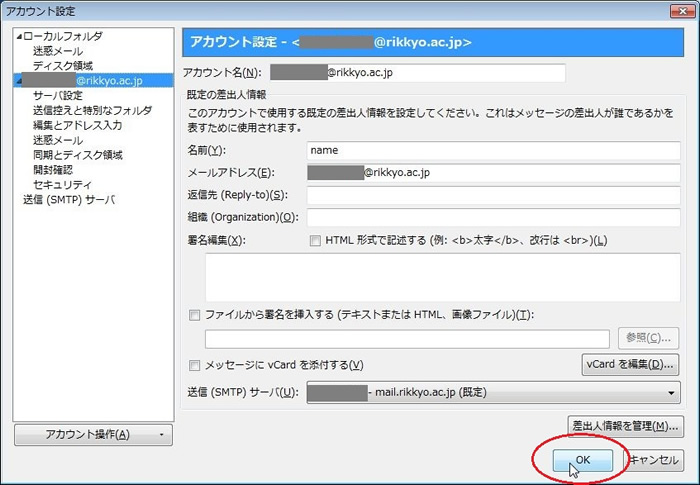Viewport: 700px width, 485px height.
Task: Click the 署名編集 signature text area
Action: pyautogui.click(x=443, y=277)
